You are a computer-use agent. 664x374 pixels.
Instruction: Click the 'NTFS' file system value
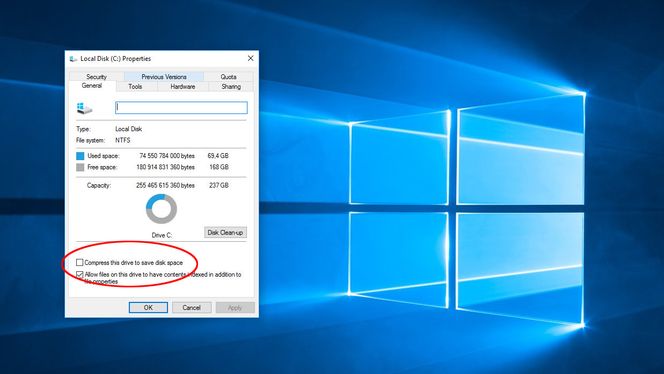123,140
